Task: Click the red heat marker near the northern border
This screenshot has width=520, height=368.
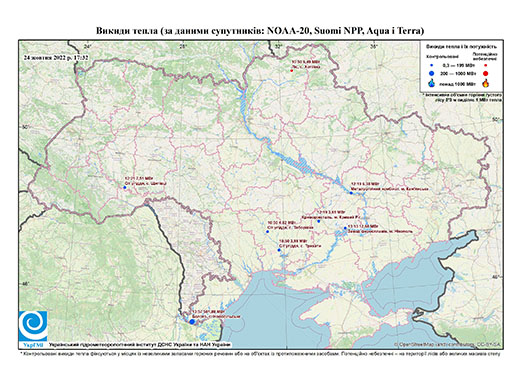Action: [x=292, y=71]
